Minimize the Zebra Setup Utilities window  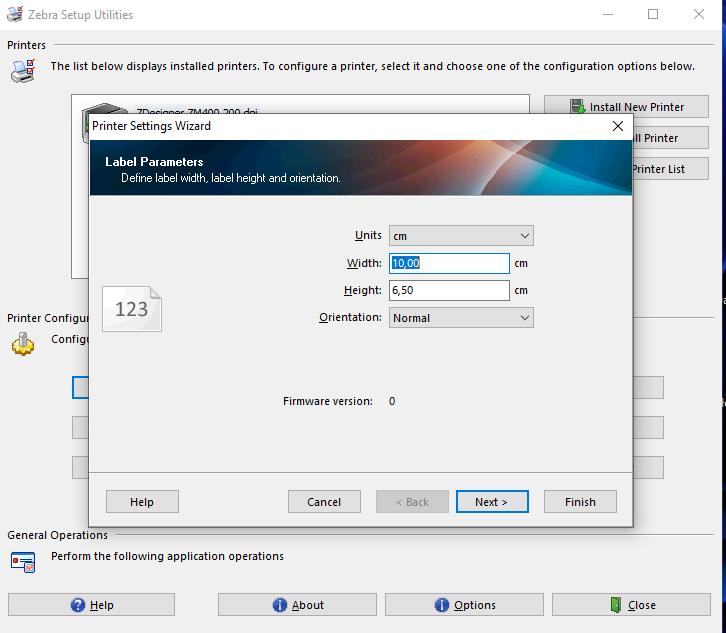608,14
